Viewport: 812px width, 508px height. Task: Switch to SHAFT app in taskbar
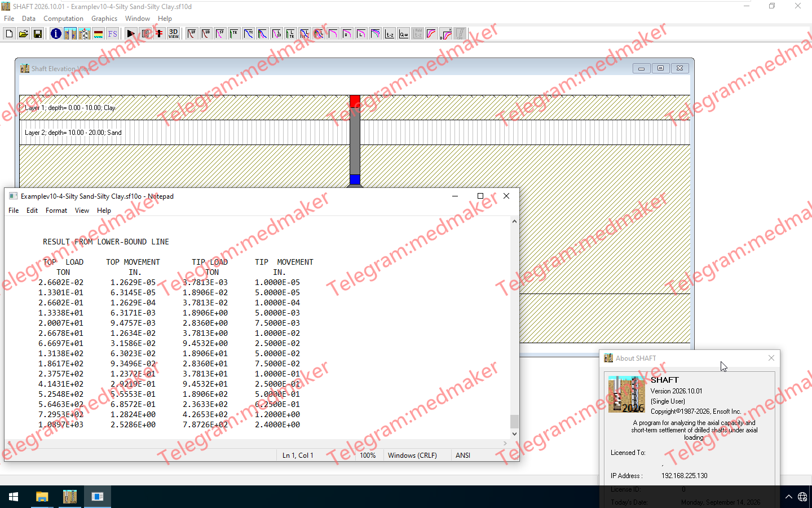point(70,497)
